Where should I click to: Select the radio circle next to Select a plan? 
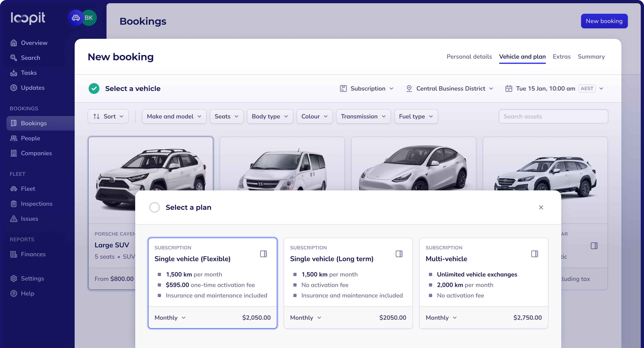point(155,207)
